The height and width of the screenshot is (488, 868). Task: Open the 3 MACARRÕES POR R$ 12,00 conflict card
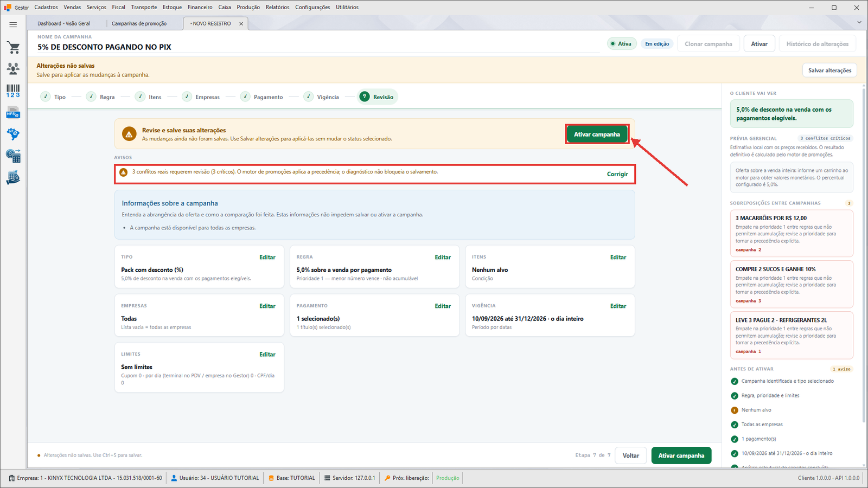tap(792, 233)
